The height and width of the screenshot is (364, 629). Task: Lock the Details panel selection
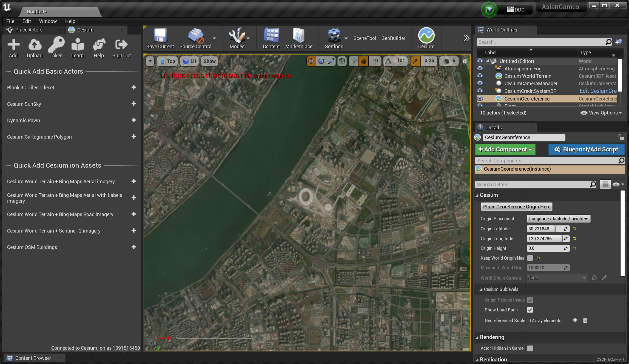[621, 137]
